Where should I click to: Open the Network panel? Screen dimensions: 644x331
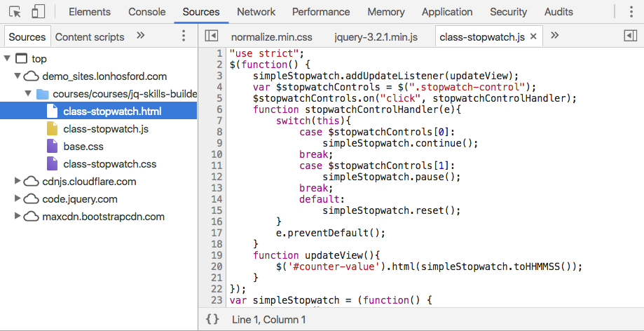(x=256, y=12)
